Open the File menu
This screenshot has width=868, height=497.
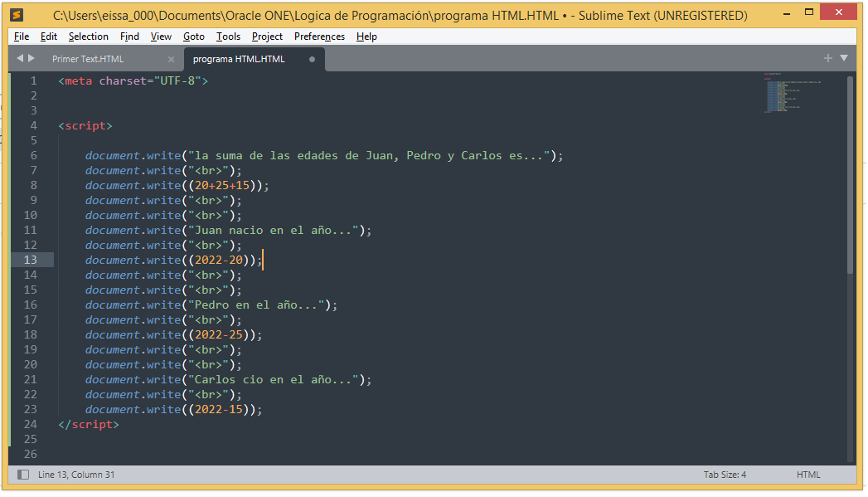[22, 37]
